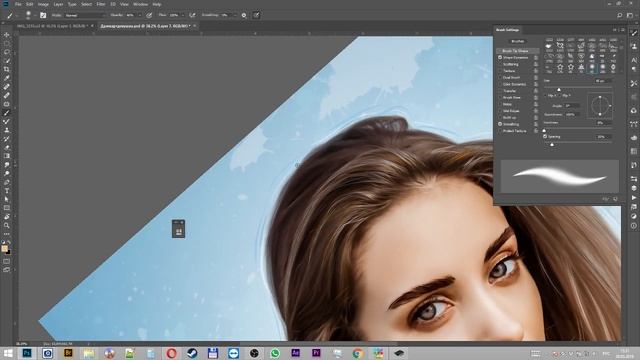
Task: Create new brush icon in Brush Settings
Action: [x=615, y=199]
